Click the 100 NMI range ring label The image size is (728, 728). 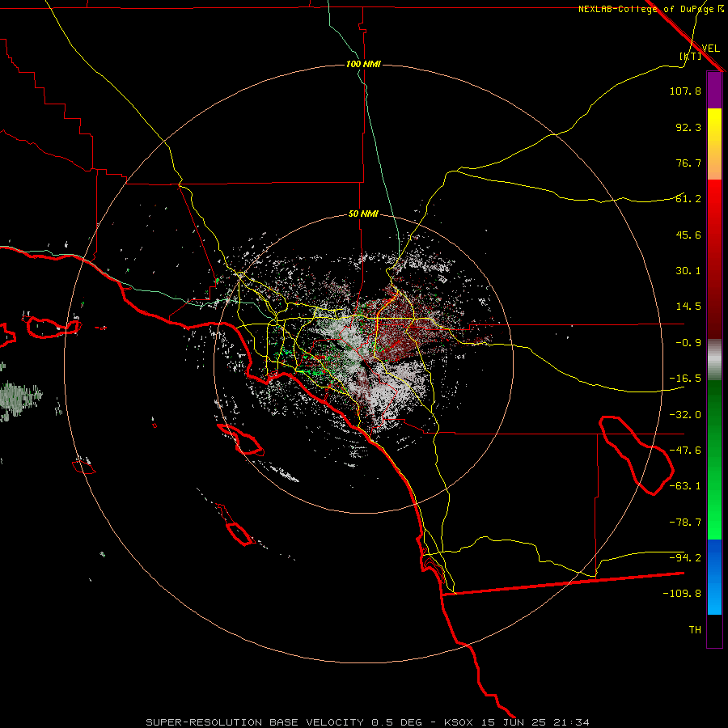point(363,64)
